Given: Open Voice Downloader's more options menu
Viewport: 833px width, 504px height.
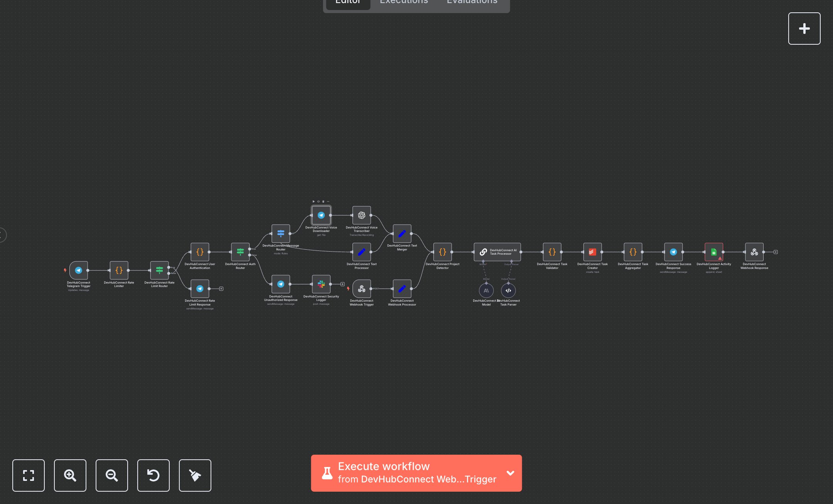Looking at the screenshot, I should pyautogui.click(x=328, y=202).
